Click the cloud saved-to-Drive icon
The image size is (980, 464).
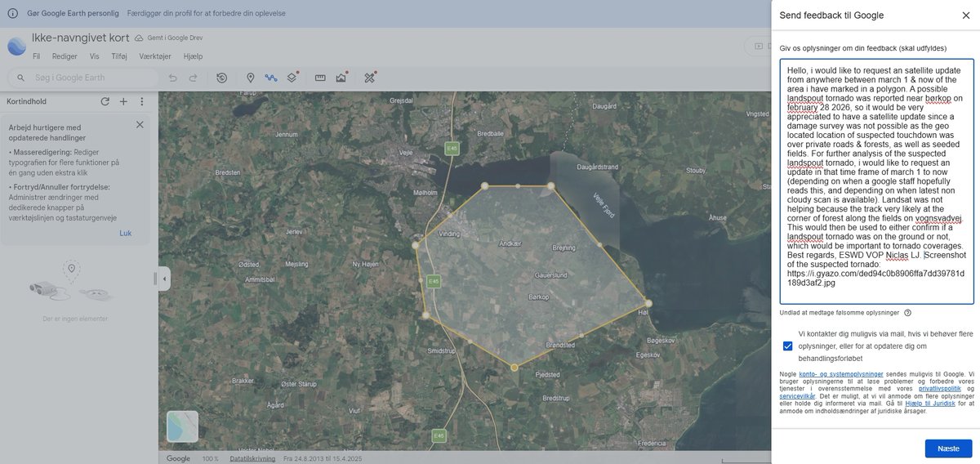[x=139, y=38]
